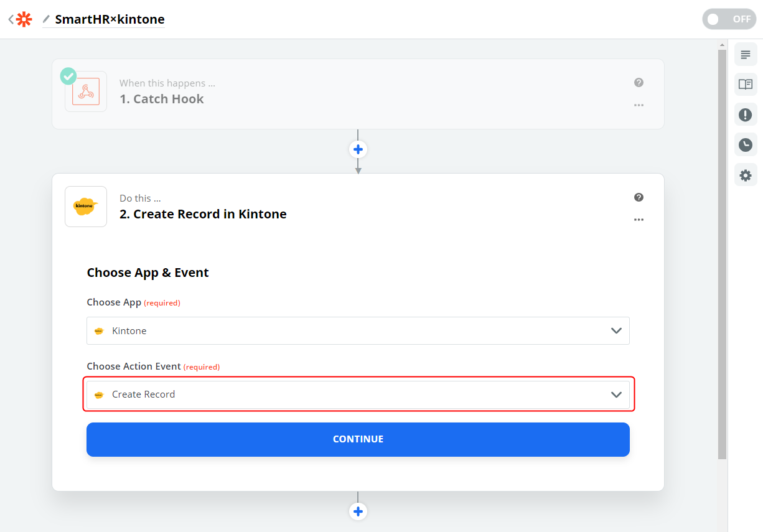Open the history clock icon in sidebar

tap(746, 145)
